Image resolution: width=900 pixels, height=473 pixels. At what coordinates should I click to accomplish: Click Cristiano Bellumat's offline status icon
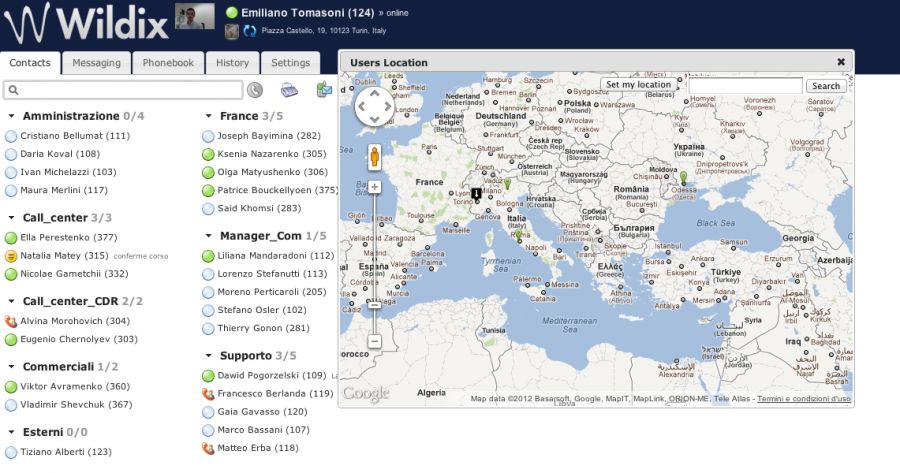click(11, 136)
